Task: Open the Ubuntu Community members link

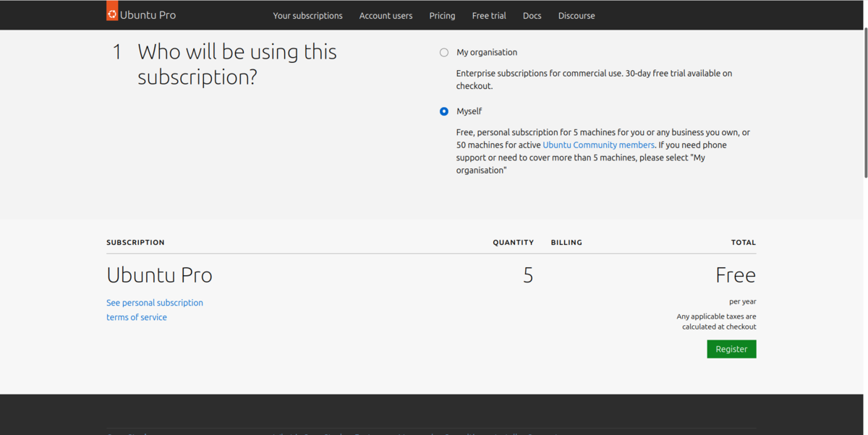Action: click(x=598, y=145)
